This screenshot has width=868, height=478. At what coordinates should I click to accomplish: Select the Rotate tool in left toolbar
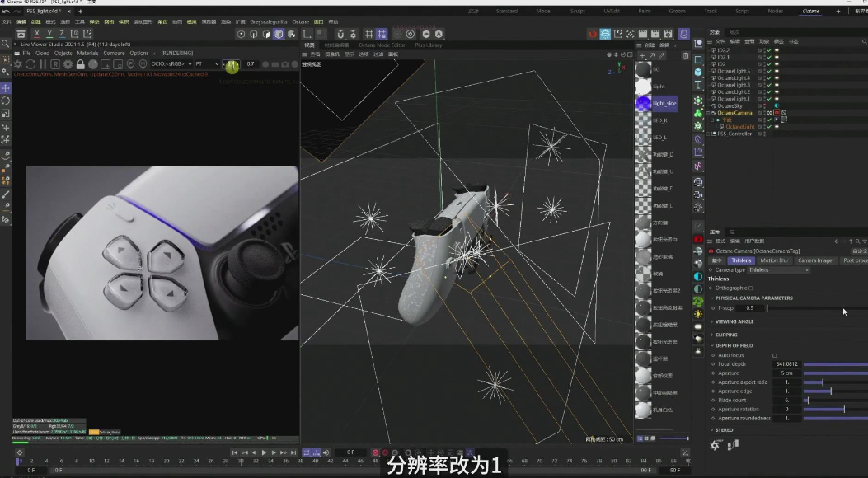pyautogui.click(x=6, y=101)
